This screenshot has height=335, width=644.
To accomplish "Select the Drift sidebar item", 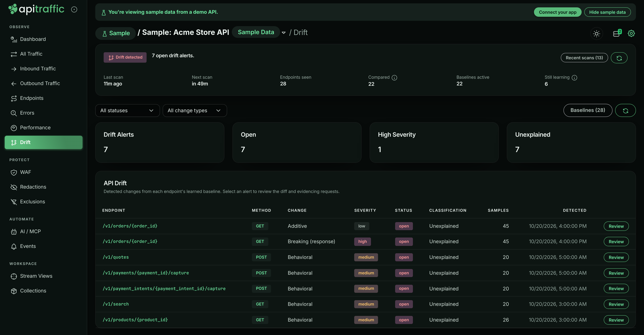I will [43, 142].
